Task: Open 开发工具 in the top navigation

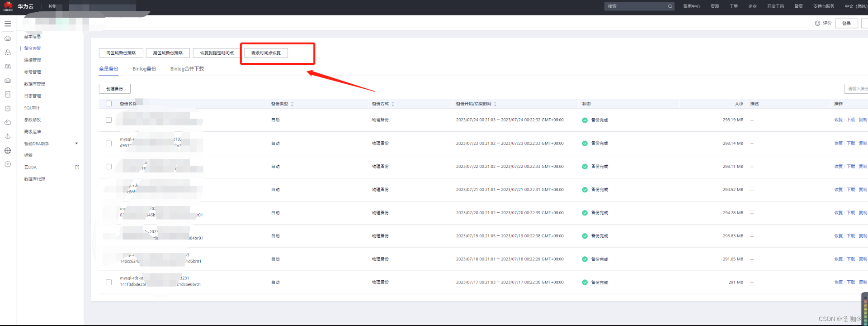Action: 775,6
